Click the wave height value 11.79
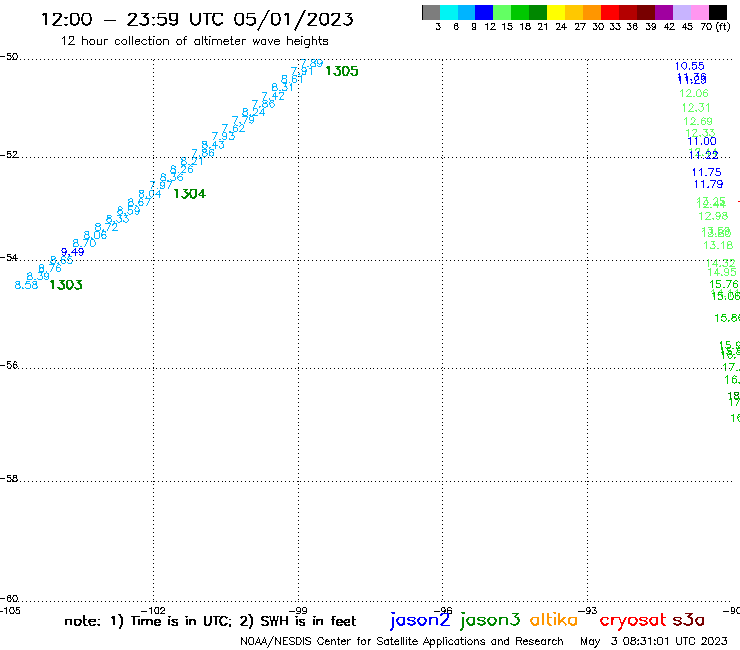 point(708,184)
